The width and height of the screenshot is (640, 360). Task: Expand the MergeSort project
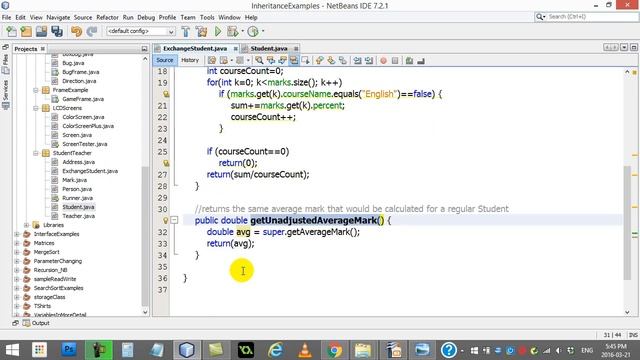click(x=17, y=252)
